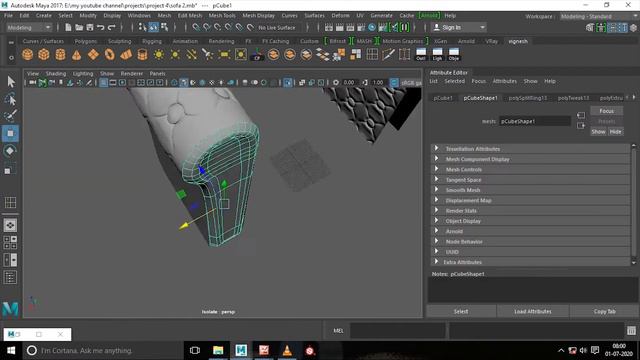Toggle select by hierarchy mode
This screenshot has width=640, height=360.
142,27
